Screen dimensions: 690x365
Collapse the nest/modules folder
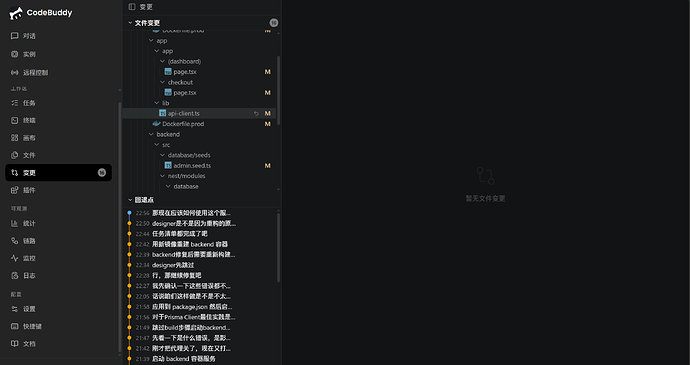tap(162, 176)
